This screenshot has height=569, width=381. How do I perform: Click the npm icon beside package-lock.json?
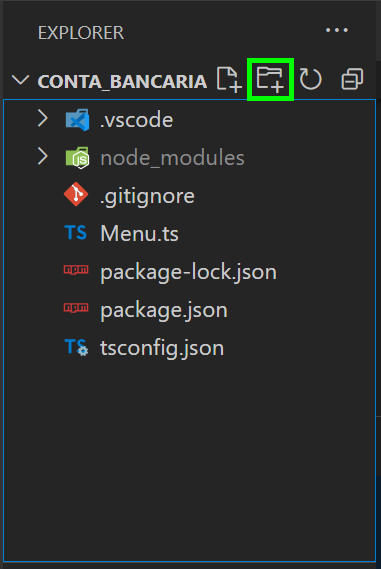(x=76, y=270)
